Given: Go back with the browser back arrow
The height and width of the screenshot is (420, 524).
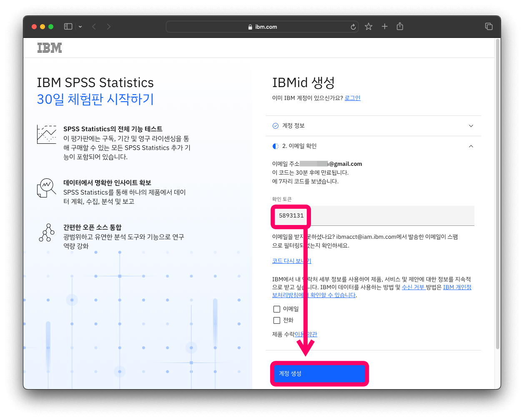Looking at the screenshot, I should click(x=94, y=27).
